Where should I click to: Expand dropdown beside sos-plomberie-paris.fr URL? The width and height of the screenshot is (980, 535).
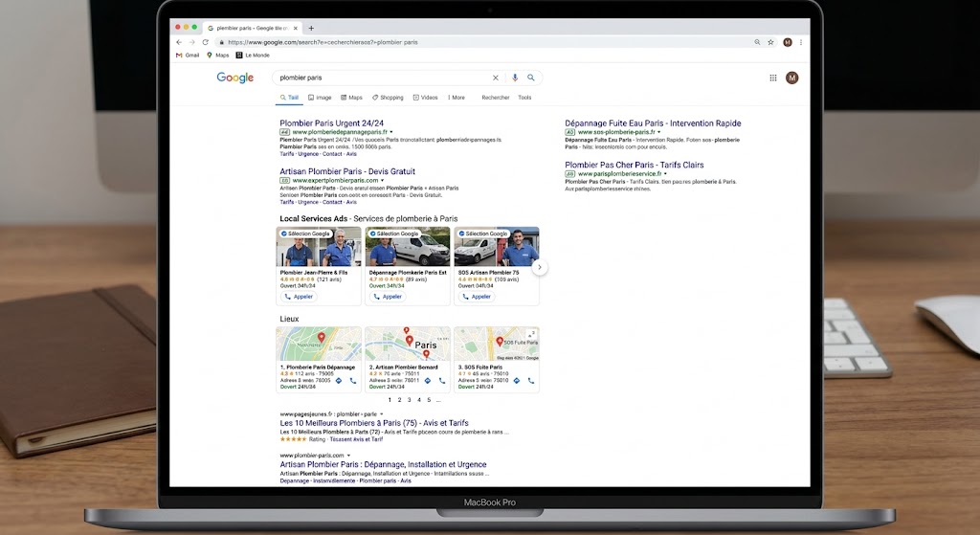click(x=658, y=132)
